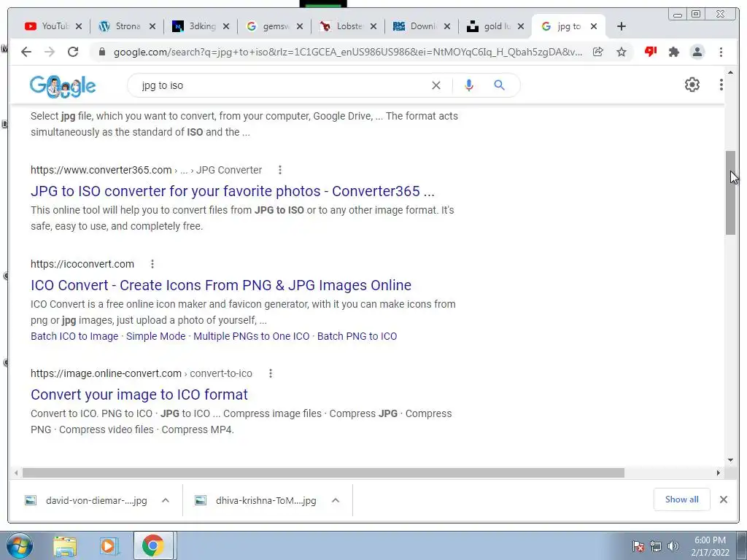
Task: Expand dhiva-krishna download options
Action: click(x=336, y=500)
